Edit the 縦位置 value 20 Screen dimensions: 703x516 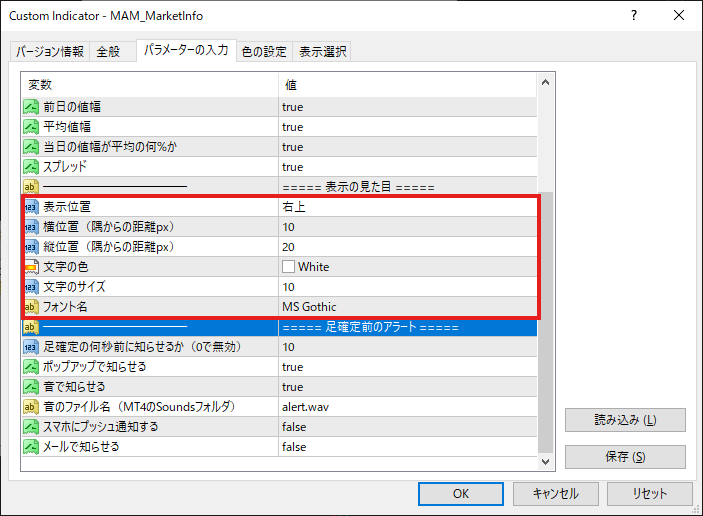click(x=408, y=247)
